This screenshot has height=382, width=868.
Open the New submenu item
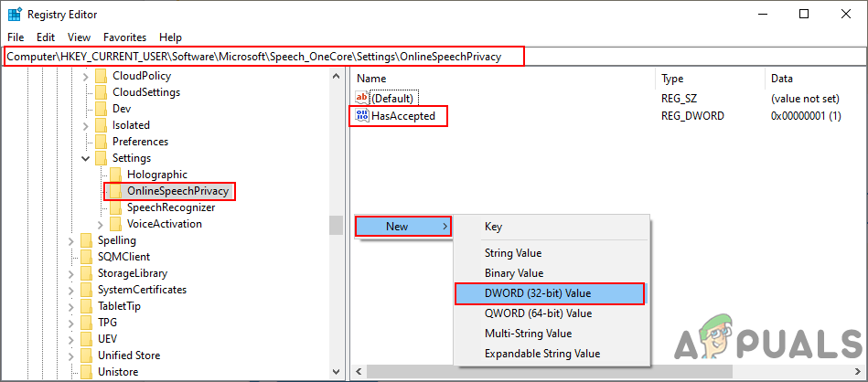[403, 226]
